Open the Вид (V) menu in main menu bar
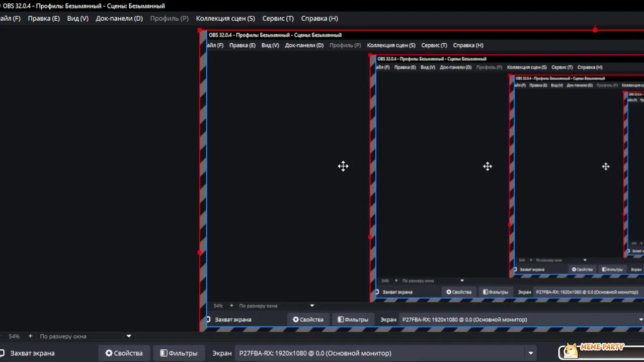Viewport: 644px width, 362px height. (x=77, y=18)
